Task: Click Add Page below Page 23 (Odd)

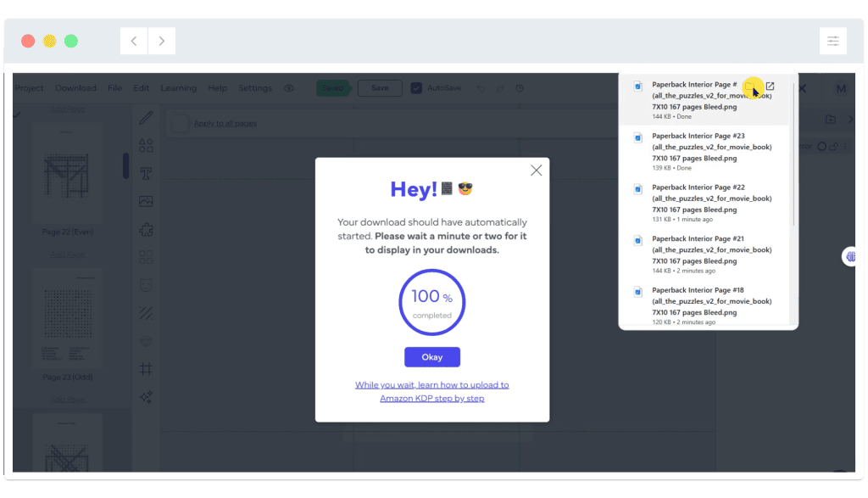Action: tap(68, 400)
